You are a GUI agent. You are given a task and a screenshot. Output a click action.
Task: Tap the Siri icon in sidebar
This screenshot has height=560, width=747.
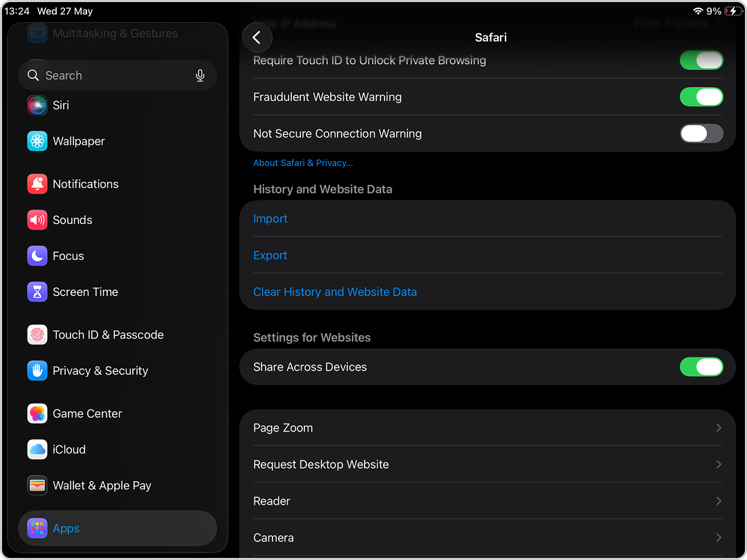pos(37,105)
